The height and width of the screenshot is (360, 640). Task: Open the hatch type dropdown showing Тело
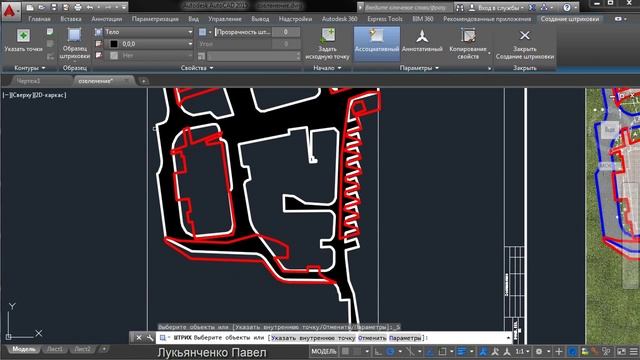pyautogui.click(x=148, y=32)
